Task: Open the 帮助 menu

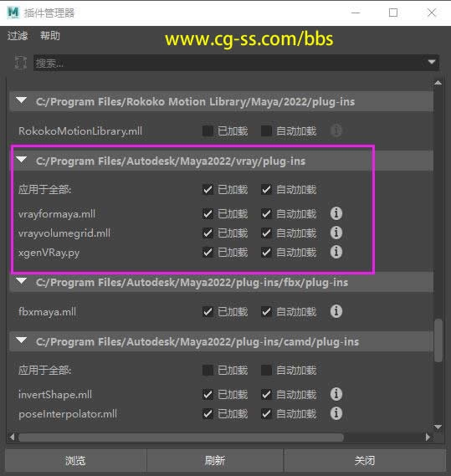Action: click(50, 36)
